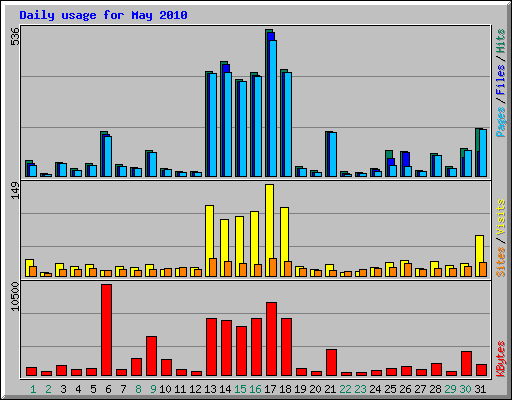
Task: Click day 7 on the x-axis
Action: tap(123, 389)
